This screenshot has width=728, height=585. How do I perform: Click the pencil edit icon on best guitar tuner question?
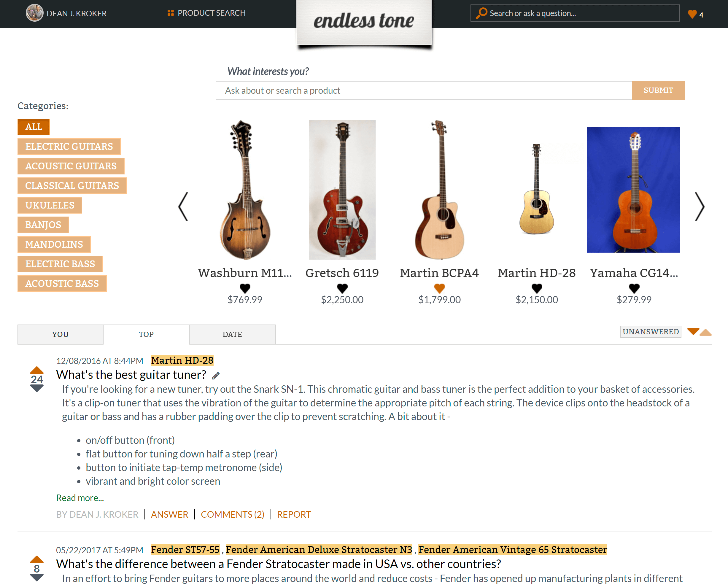(x=216, y=376)
